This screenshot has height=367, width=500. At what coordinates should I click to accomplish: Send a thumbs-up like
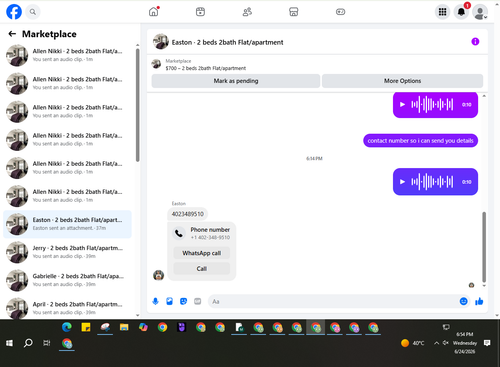pos(479,301)
